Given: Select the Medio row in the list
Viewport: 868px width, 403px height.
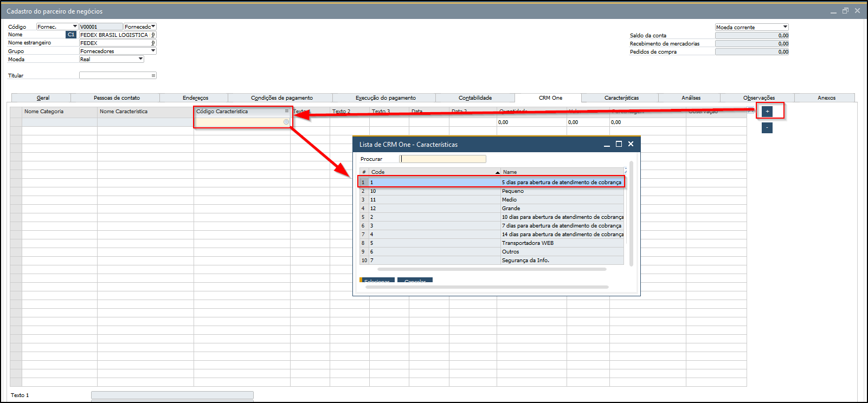Looking at the screenshot, I should 492,199.
